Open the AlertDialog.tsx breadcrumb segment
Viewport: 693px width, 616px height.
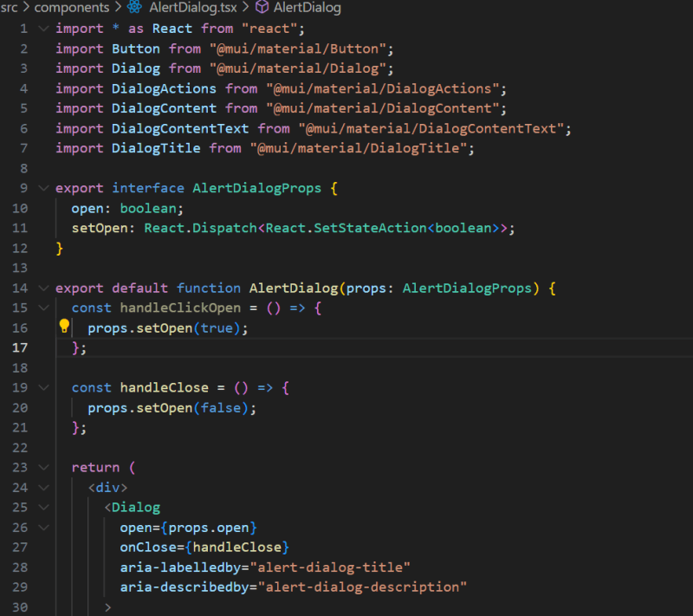[193, 7]
